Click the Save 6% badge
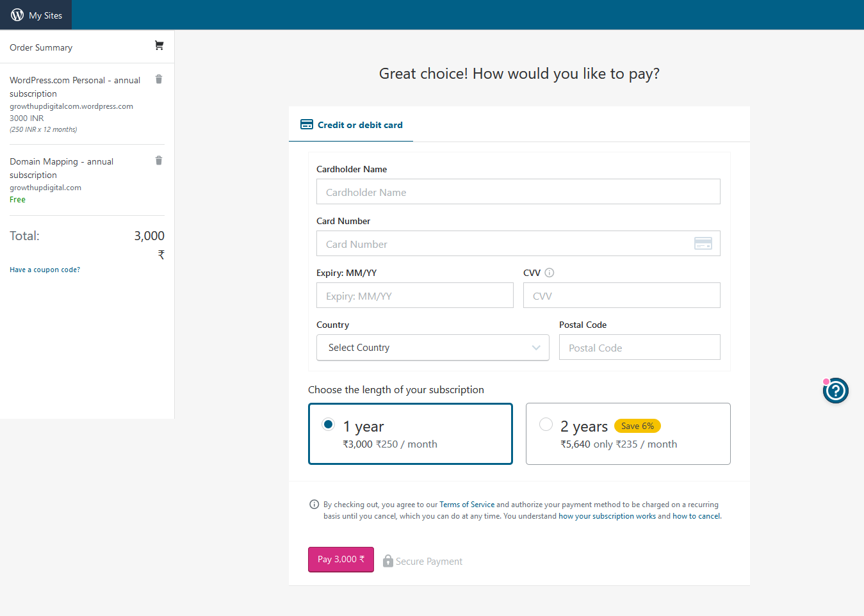The image size is (864, 616). pos(637,426)
